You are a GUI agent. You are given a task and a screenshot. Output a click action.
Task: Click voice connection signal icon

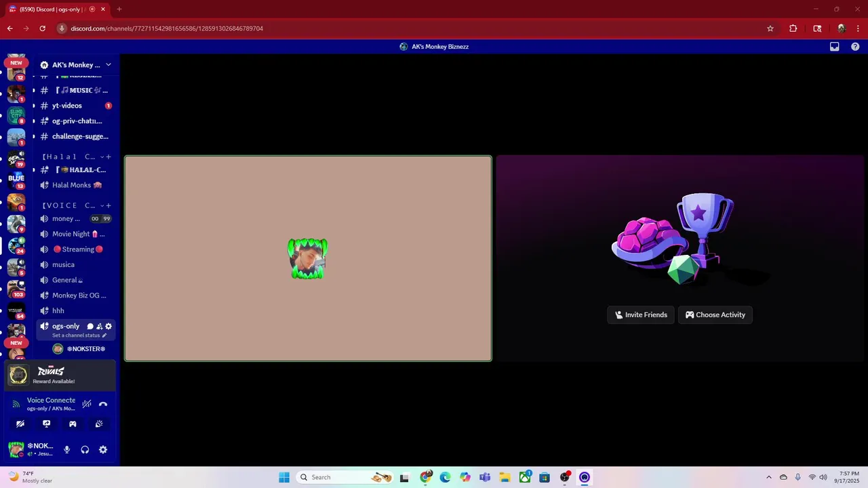tap(16, 404)
